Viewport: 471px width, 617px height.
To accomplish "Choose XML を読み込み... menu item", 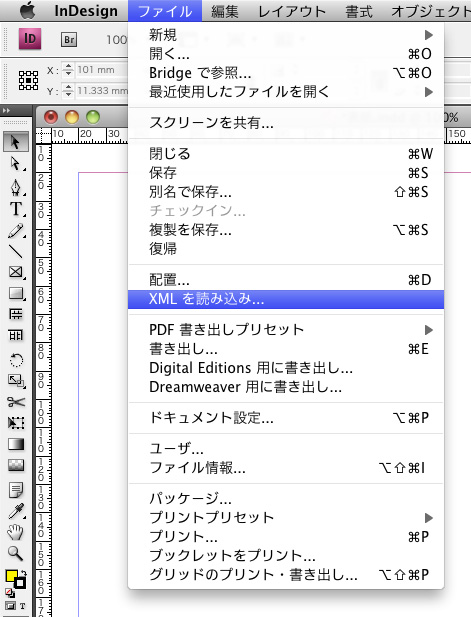I will point(286,299).
